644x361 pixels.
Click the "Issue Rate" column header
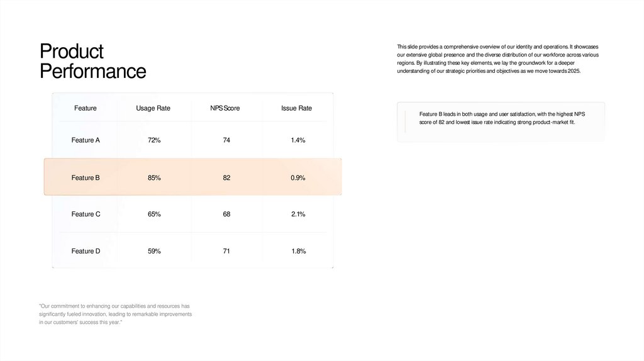[297, 108]
